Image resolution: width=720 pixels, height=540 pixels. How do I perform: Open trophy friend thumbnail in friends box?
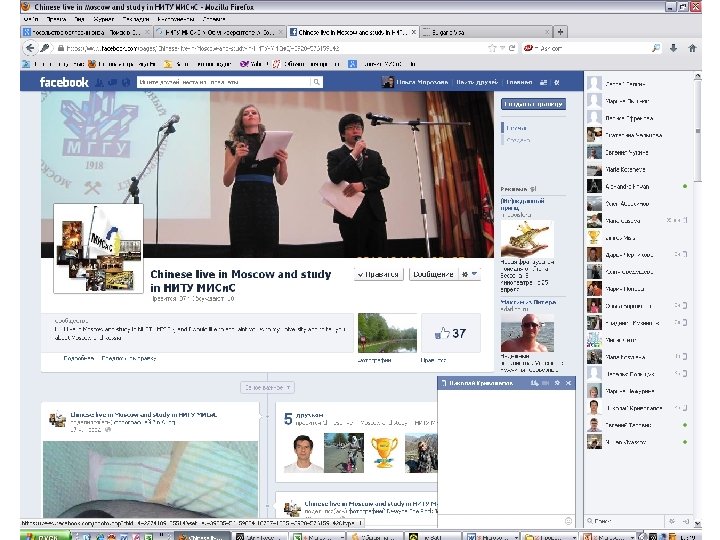[x=384, y=453]
